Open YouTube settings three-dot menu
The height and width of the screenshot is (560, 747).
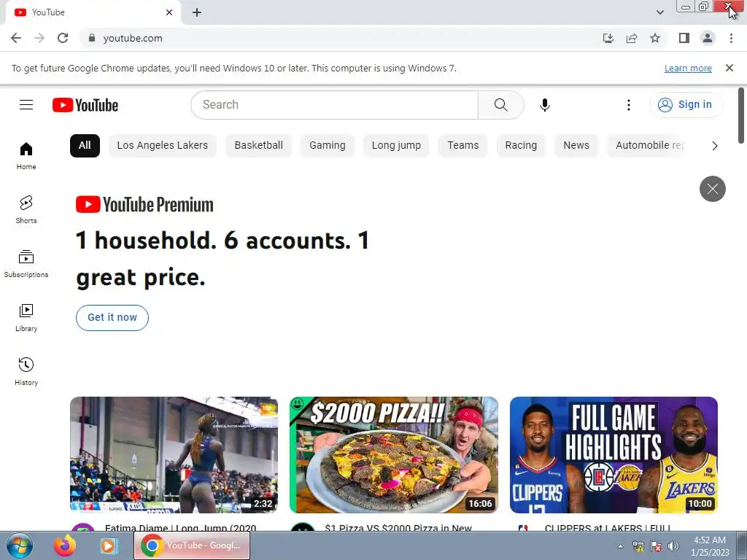628,105
